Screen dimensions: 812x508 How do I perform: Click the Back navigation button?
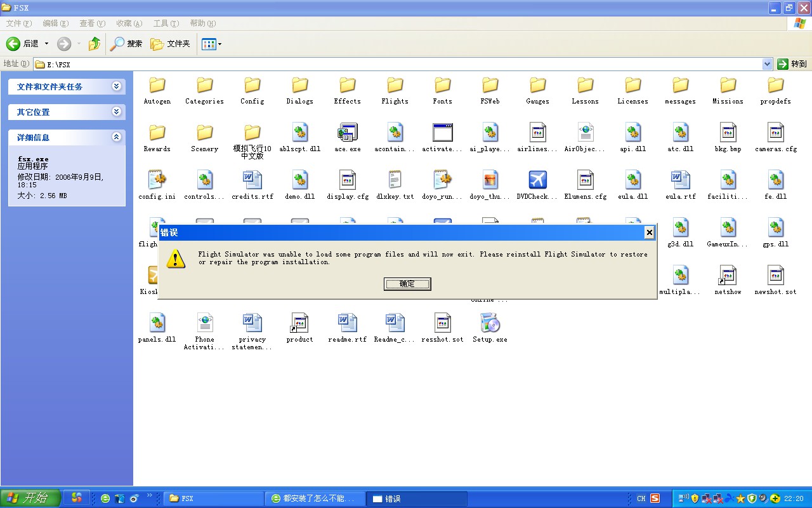click(x=23, y=44)
